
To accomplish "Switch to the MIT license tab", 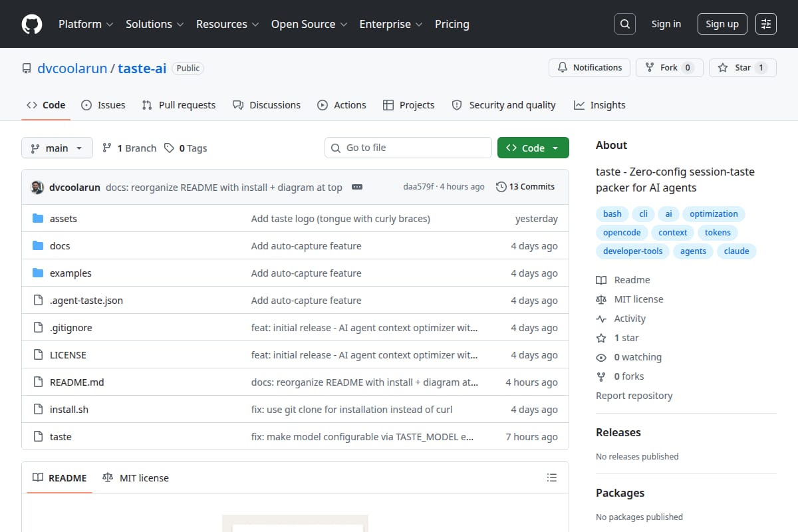I will point(136,477).
